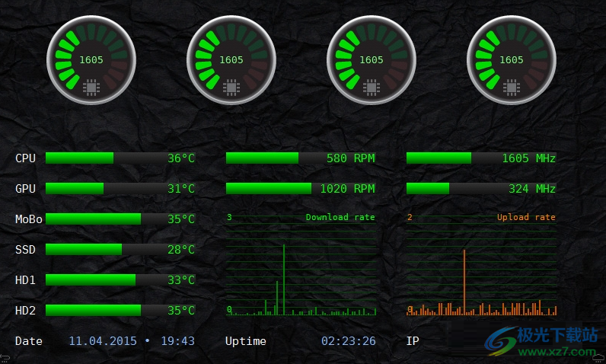Click the clock time 19:43
Screen dimensions: 606x364
(x=178, y=341)
